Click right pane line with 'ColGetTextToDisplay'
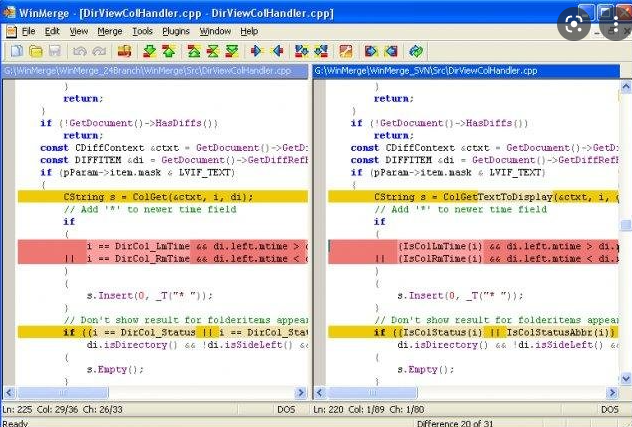This screenshot has height=427, width=632. pos(473,197)
